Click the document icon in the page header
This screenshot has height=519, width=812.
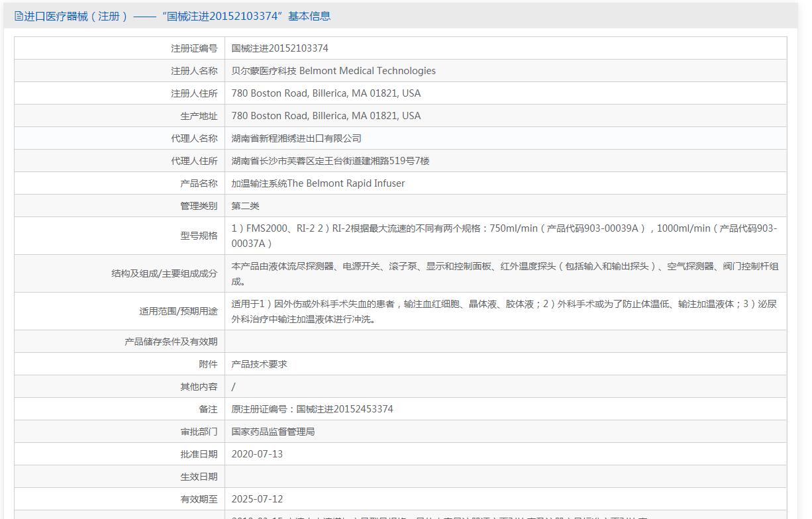tap(19, 17)
